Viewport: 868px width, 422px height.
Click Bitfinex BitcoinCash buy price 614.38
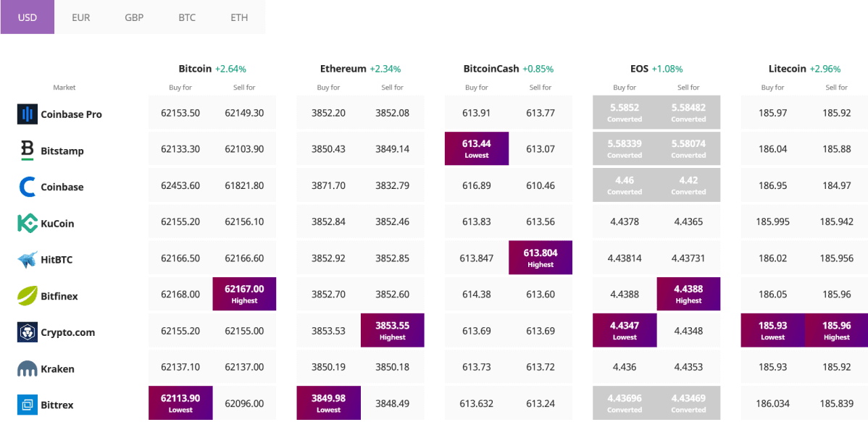click(477, 295)
